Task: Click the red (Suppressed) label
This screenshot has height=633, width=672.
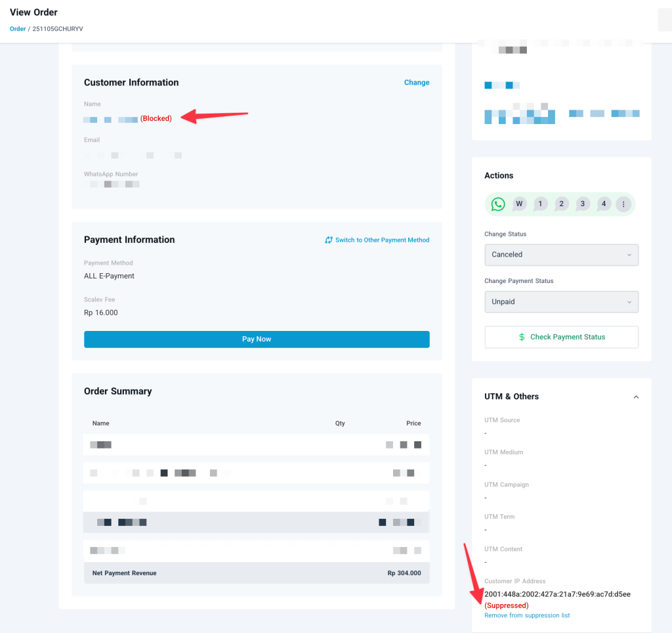Action: [507, 605]
